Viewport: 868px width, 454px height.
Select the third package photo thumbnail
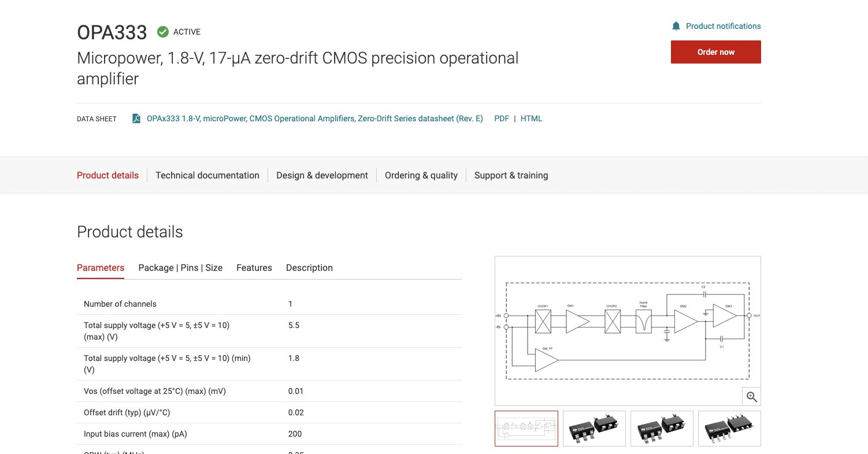(x=662, y=429)
